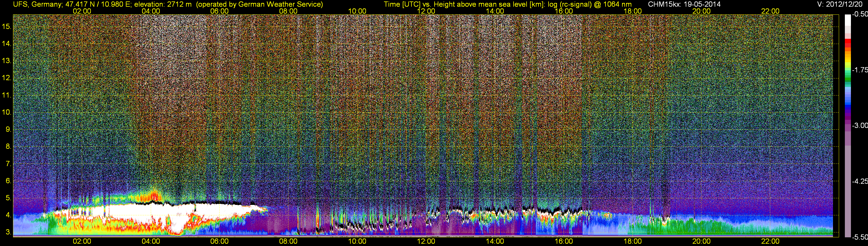The height and width of the screenshot is (246, 868).
Task: Select the 04:00 tick on the top time axis
Action: (x=151, y=11)
